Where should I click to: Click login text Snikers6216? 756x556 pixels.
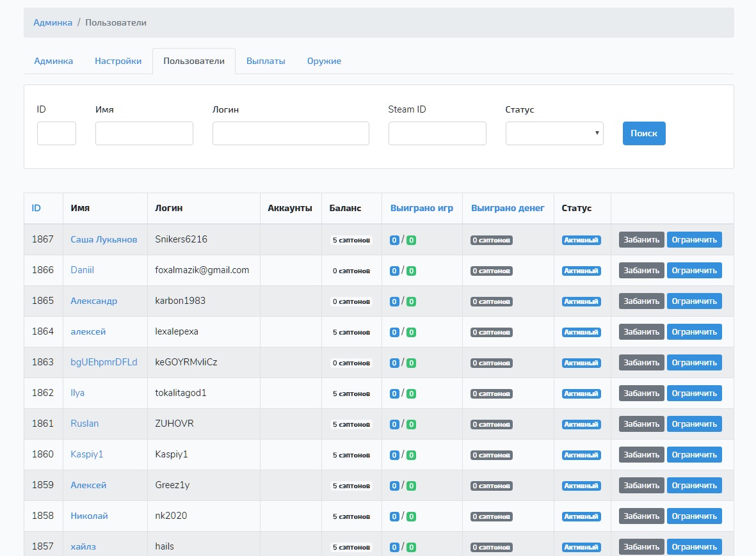click(181, 239)
